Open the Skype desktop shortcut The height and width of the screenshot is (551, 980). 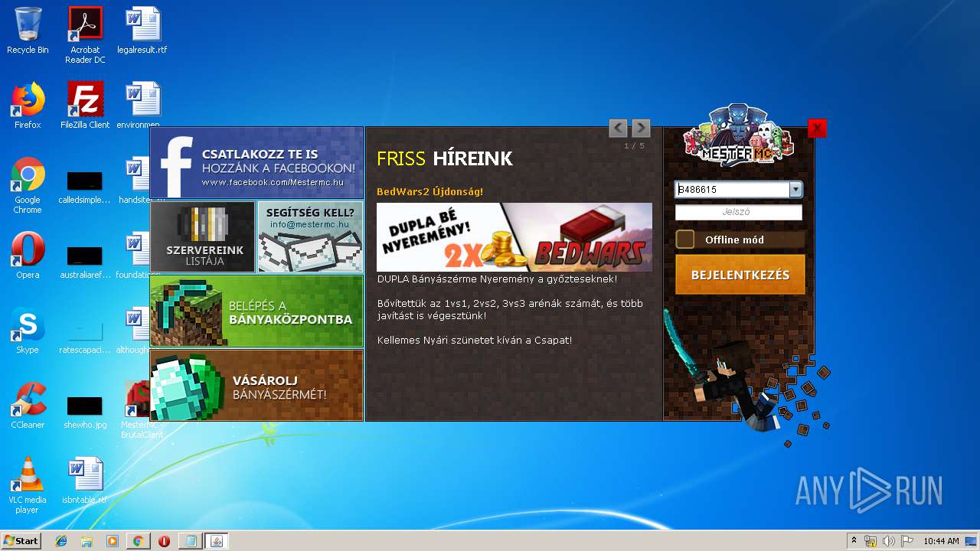[x=28, y=331]
